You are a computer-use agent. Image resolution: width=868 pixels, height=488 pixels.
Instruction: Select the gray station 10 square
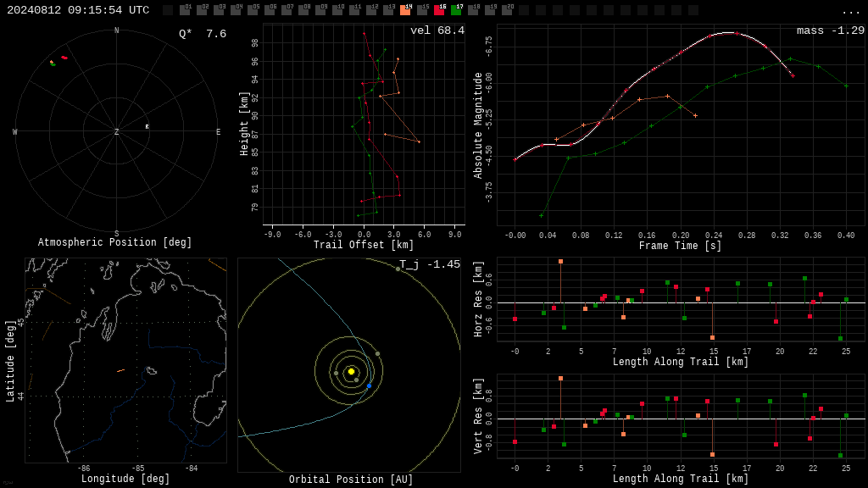[x=337, y=9]
